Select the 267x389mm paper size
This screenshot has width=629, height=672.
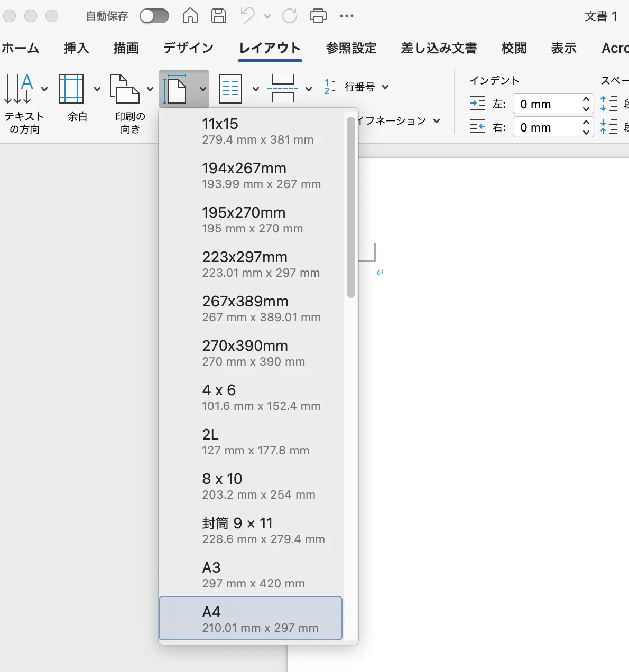pos(251,309)
